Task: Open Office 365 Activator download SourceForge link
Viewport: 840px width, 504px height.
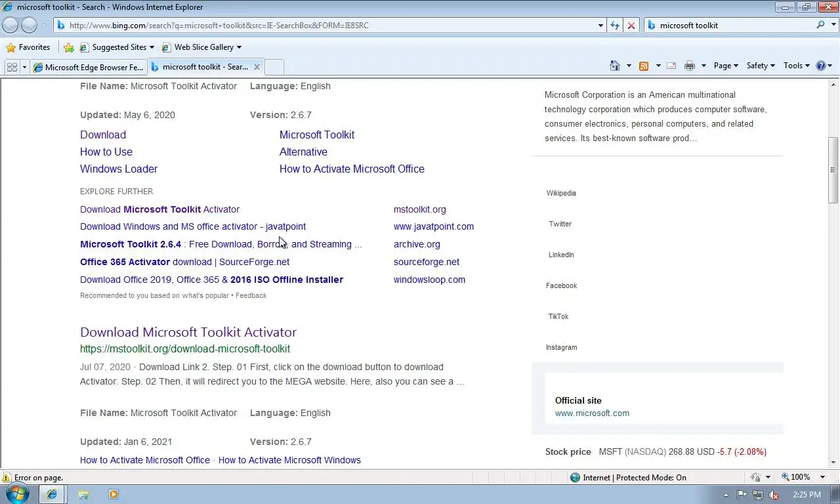Action: coord(184,262)
